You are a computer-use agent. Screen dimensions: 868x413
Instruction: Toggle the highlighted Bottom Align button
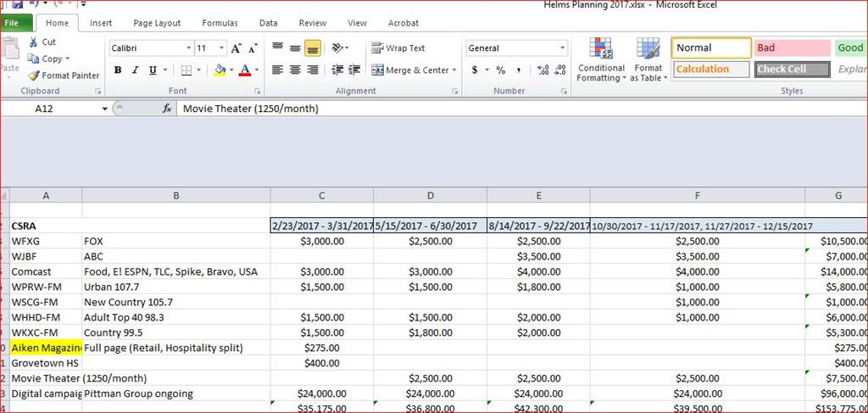pyautogui.click(x=313, y=48)
